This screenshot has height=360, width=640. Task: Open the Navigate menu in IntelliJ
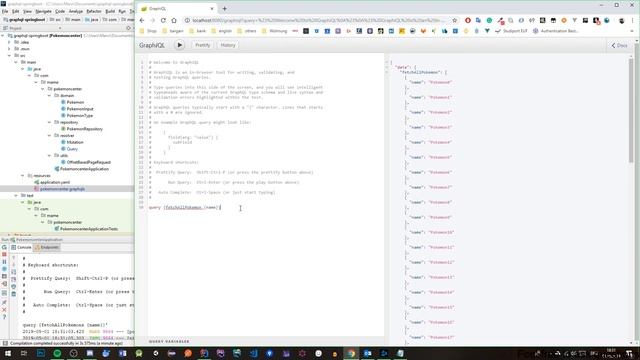(43, 11)
